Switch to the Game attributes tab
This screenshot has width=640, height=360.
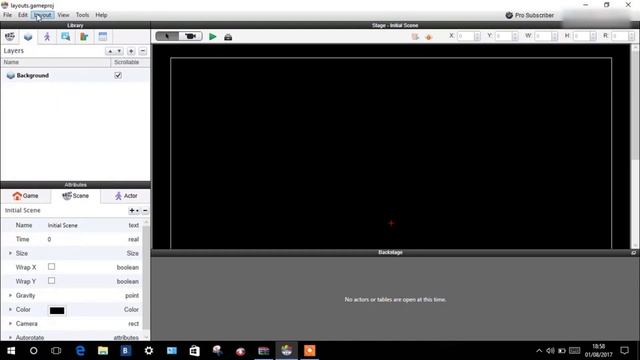coord(25,196)
